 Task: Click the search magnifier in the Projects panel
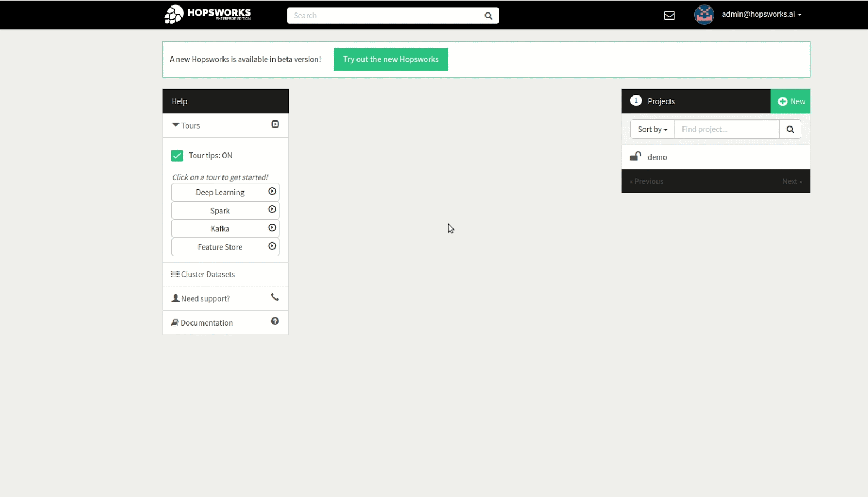tap(790, 129)
